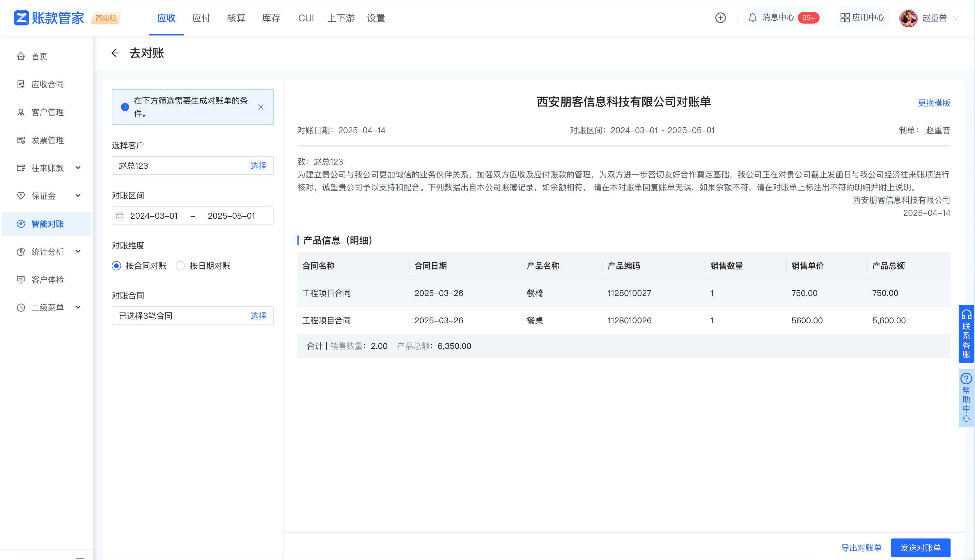Screen dimensions: 975x560
Task: Click the user avatar 赵重普
Action: click(908, 18)
